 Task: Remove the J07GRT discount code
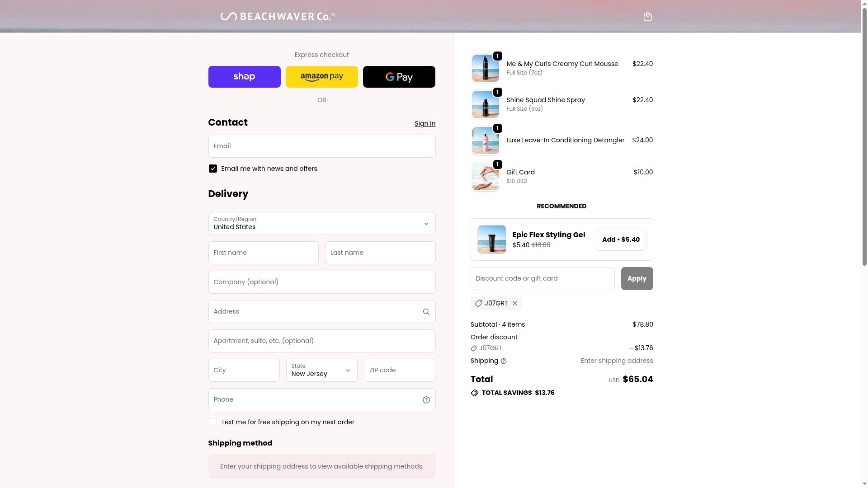[x=515, y=303]
